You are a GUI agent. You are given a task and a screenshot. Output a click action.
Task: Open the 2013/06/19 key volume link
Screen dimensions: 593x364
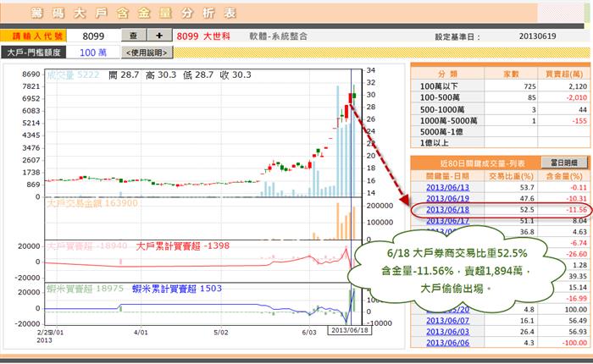(x=447, y=198)
